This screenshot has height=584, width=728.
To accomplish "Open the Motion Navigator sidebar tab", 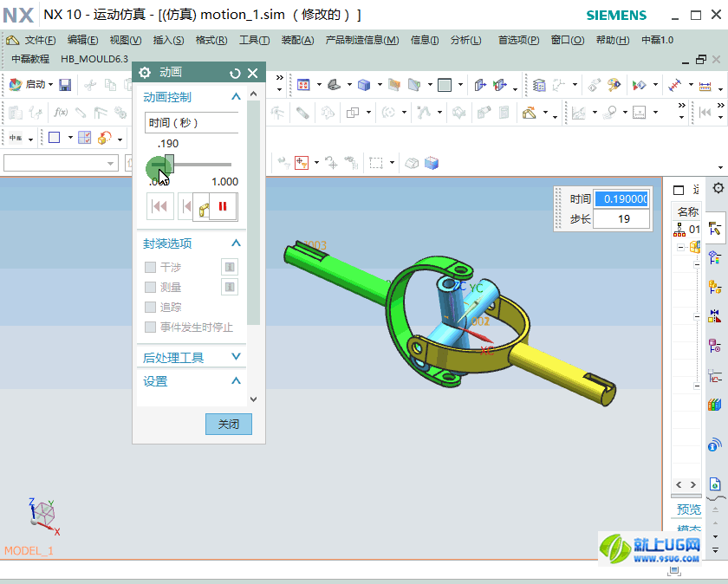I will (x=715, y=229).
